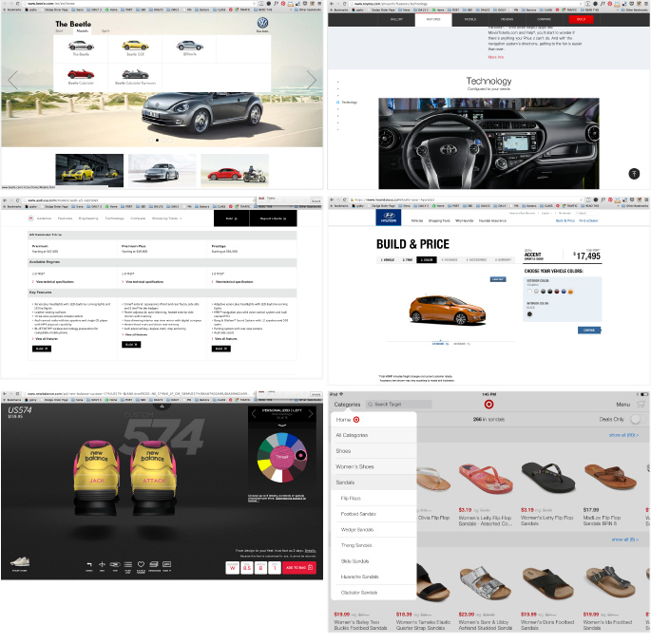651x644 pixels.
Task: Choose the red Beetle Cabriolet model icon
Action: tap(81, 74)
